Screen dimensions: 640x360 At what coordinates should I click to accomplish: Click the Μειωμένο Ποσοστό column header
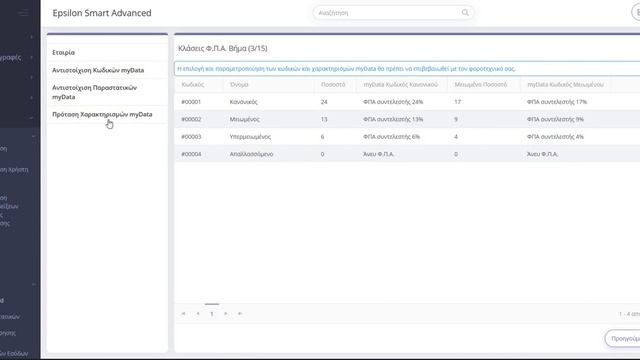pos(480,84)
